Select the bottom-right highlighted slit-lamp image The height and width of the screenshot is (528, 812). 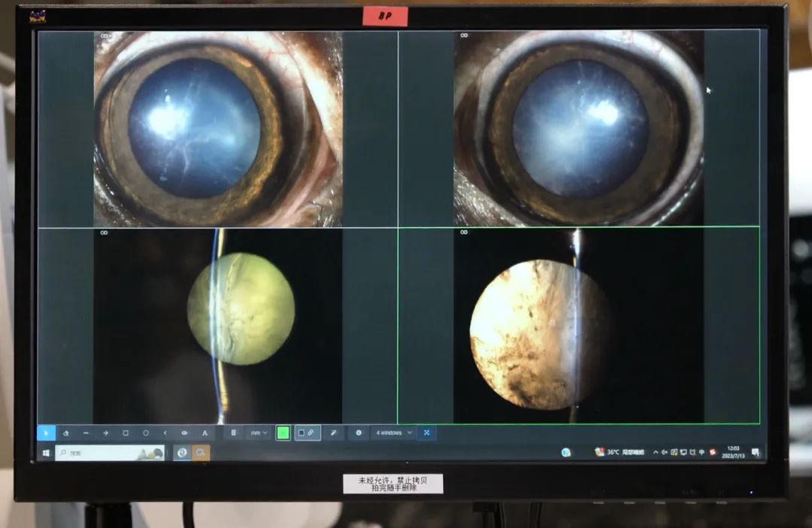tap(578, 326)
